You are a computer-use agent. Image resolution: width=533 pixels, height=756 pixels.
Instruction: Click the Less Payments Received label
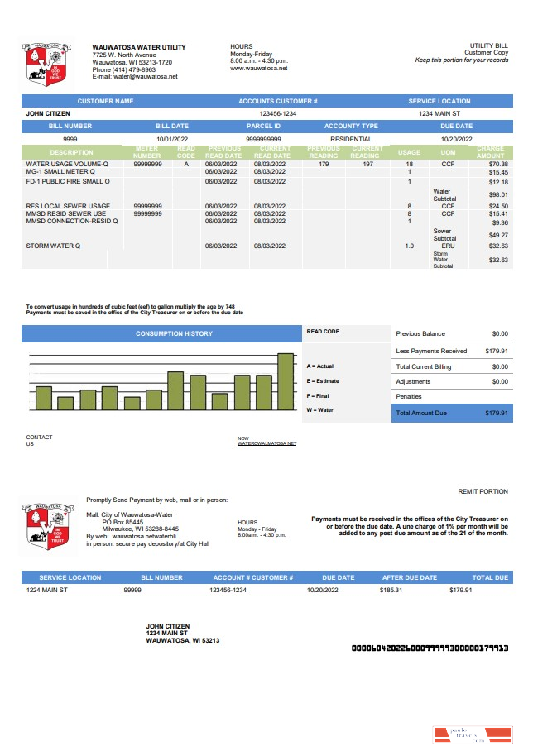click(x=431, y=351)
